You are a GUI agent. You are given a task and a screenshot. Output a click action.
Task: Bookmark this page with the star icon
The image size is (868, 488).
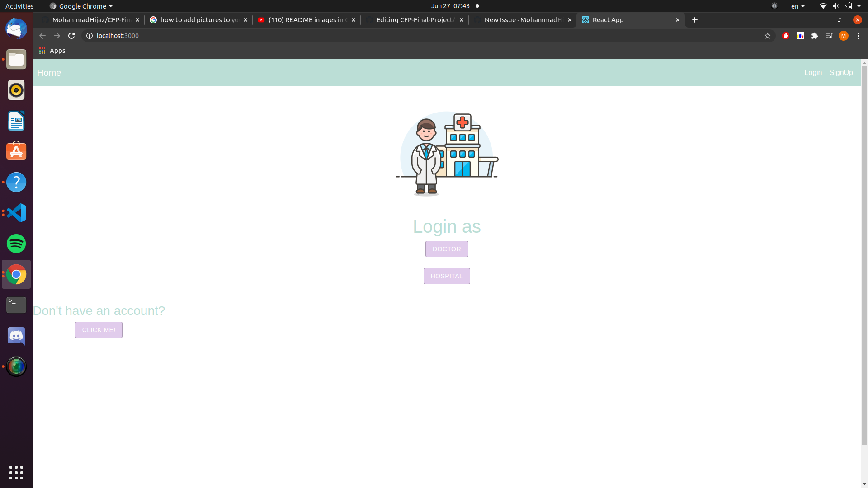point(767,36)
